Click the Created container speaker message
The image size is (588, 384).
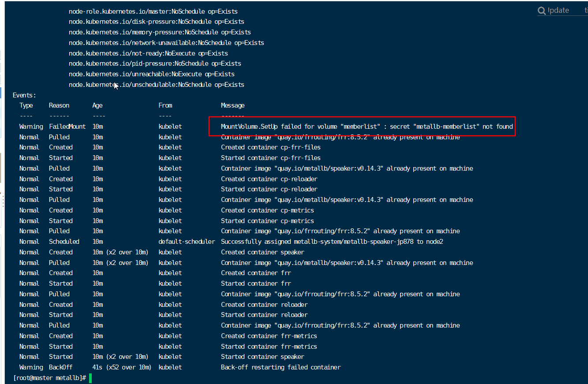click(262, 252)
